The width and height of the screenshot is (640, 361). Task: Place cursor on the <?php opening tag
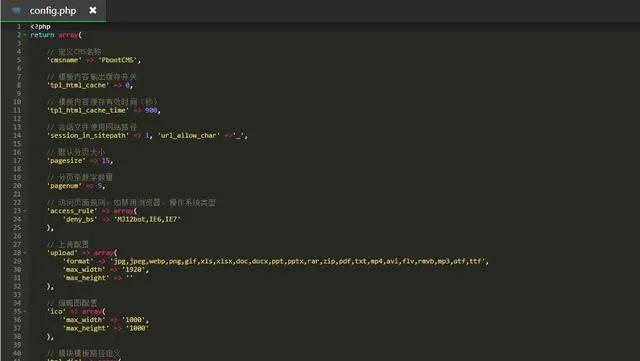coord(40,27)
